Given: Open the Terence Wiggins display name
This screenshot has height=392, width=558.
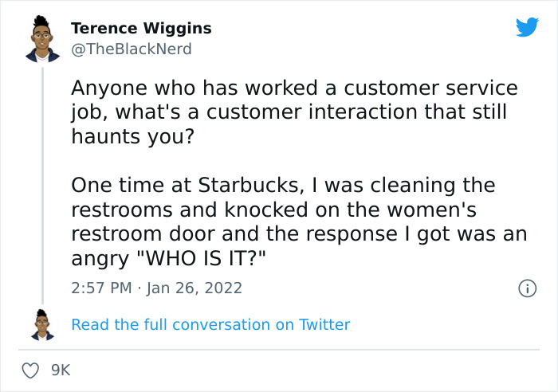Looking at the screenshot, I should 141,29.
